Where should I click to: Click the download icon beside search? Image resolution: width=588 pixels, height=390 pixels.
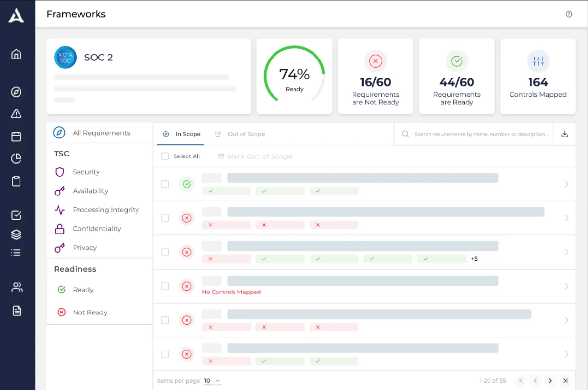(565, 134)
